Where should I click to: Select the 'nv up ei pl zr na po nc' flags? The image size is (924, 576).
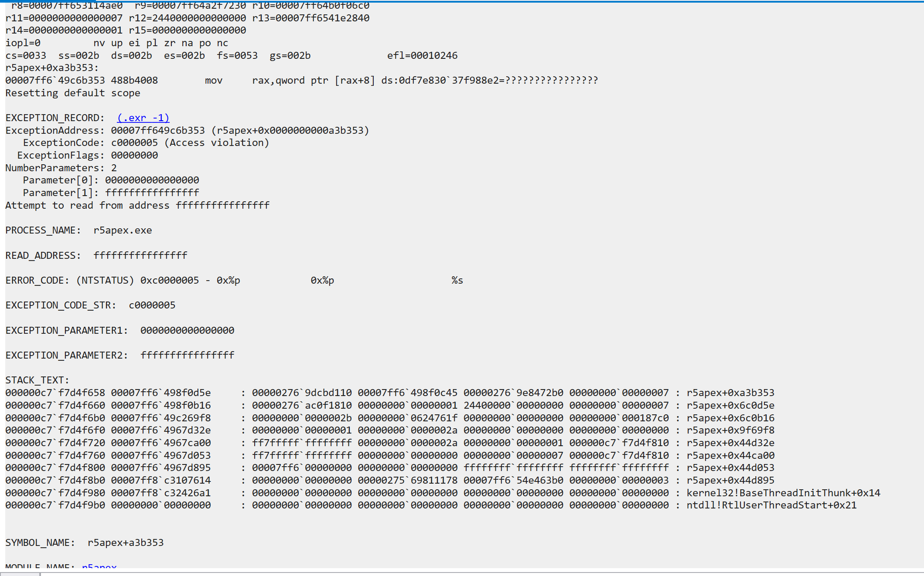161,43
